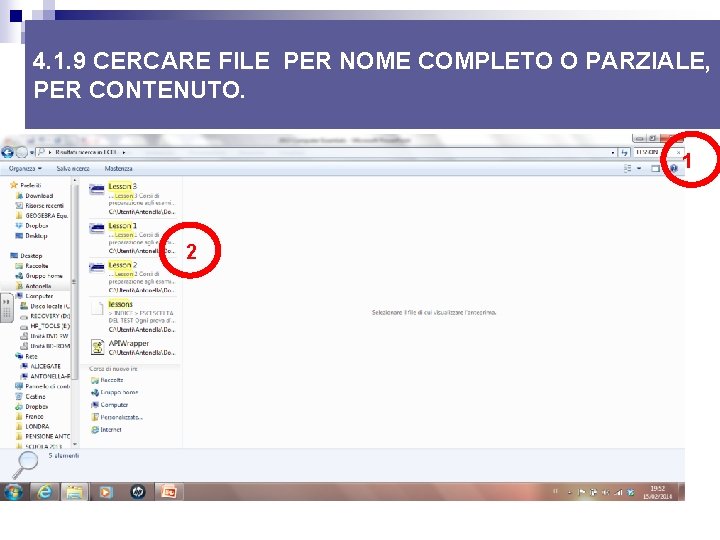Open ANTONELLA-HP network computer

click(45, 377)
